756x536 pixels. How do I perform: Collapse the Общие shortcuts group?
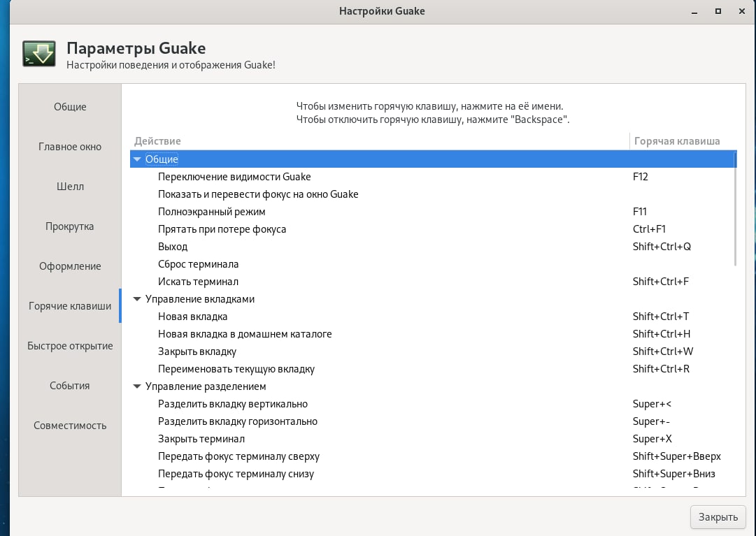coord(136,159)
